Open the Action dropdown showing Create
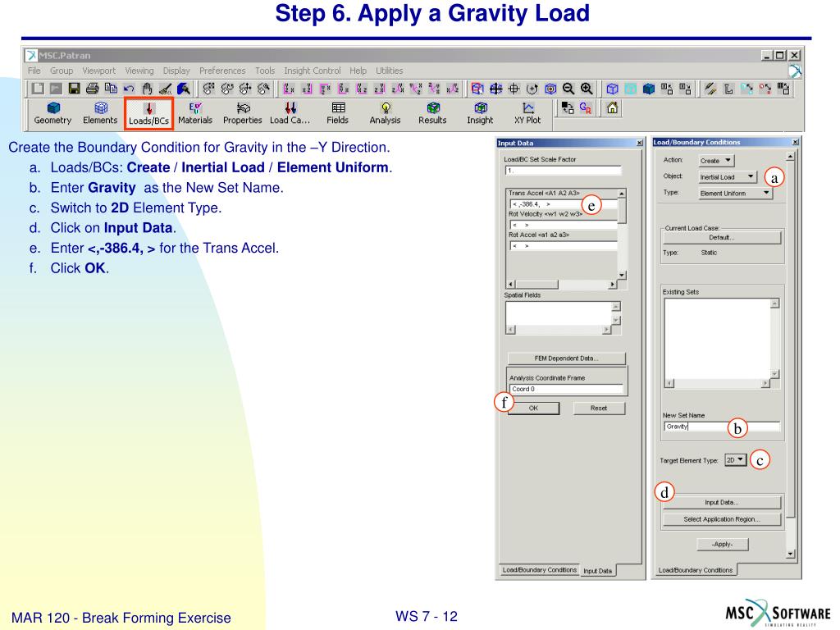840x630 pixels. click(716, 160)
